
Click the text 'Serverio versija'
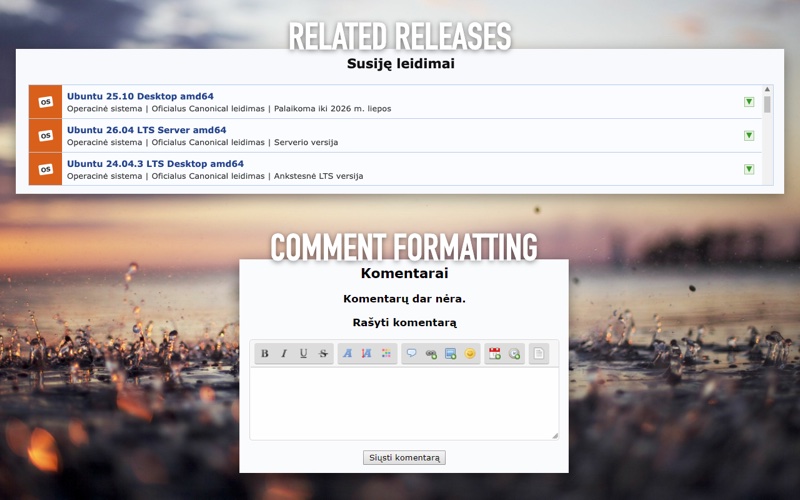pyautogui.click(x=306, y=142)
